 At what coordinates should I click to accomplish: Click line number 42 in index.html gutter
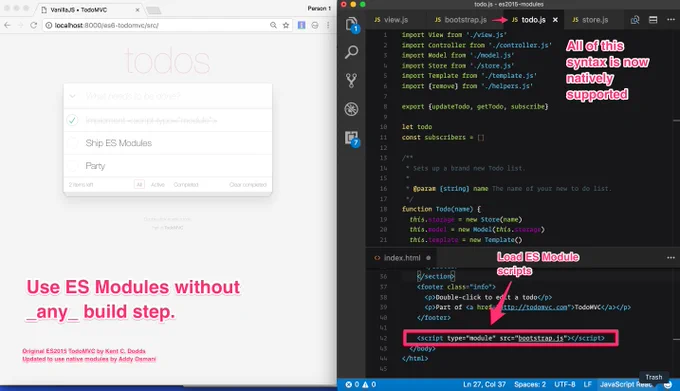[383, 338]
